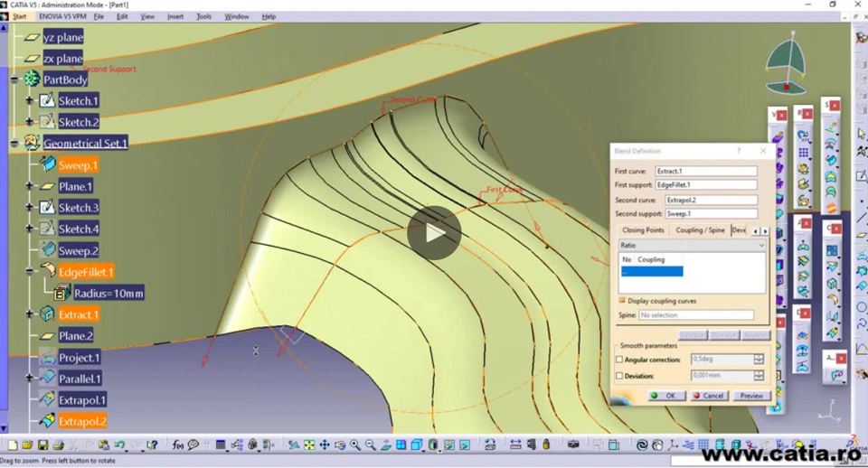Open the Design Table icon
The image size is (868, 468).
tap(221, 445)
